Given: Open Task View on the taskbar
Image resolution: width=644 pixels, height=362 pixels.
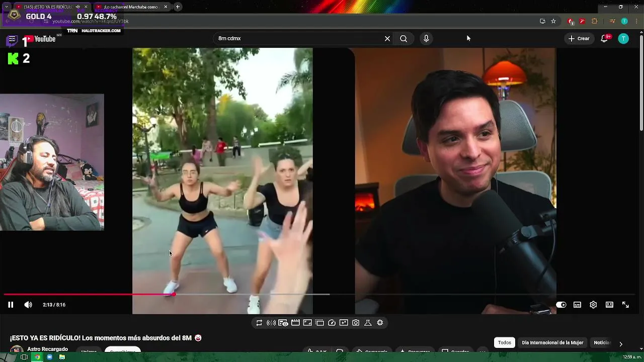Looking at the screenshot, I should click(x=24, y=357).
